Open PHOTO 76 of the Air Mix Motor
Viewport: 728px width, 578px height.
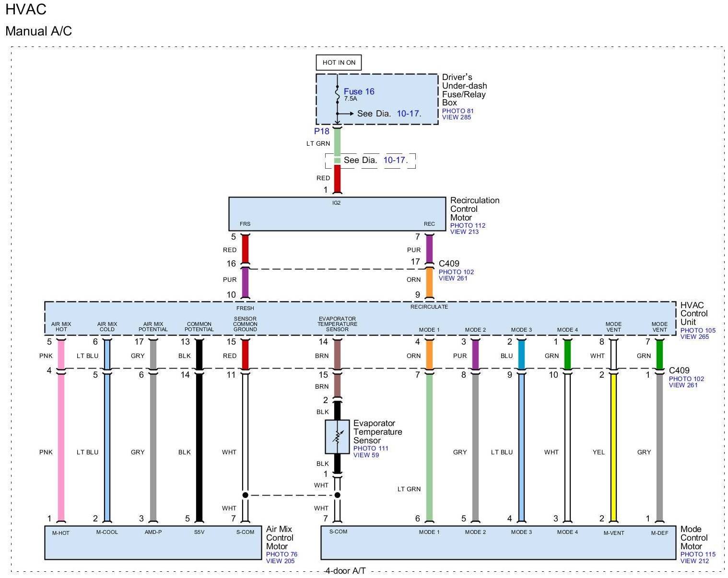click(x=282, y=555)
